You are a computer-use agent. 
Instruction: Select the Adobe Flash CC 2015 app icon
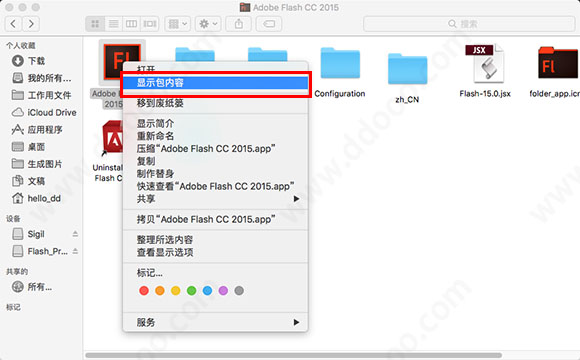122,62
